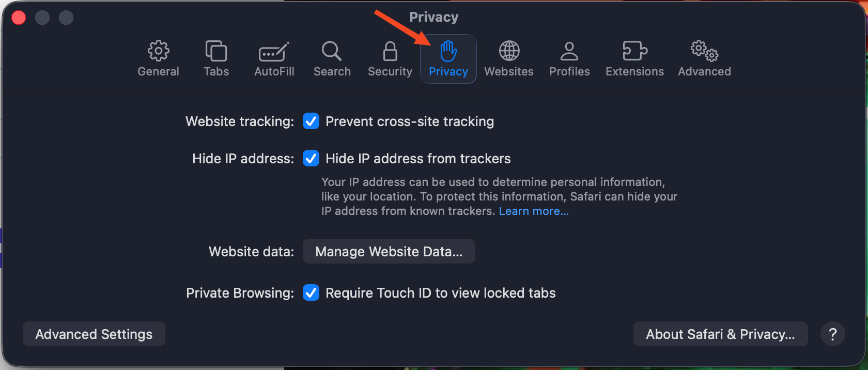Open the Security padlock pane
This screenshot has width=868, height=370.
pos(390,52)
